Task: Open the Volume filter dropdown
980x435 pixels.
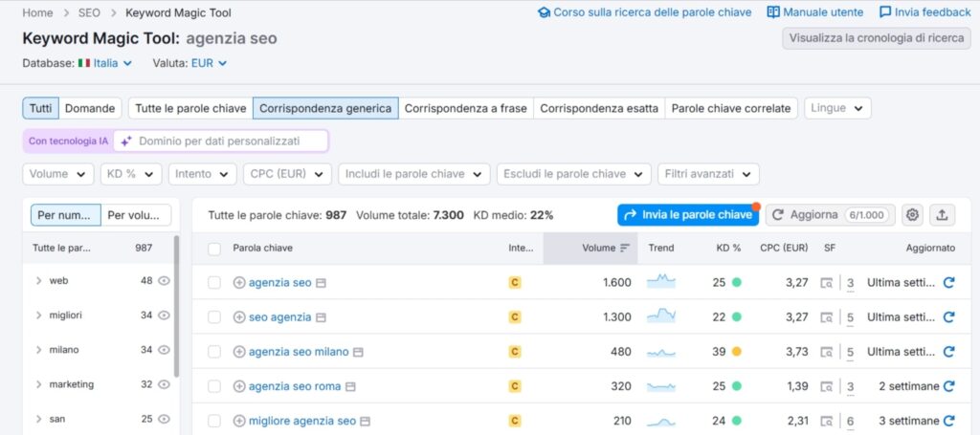Action: (x=58, y=174)
